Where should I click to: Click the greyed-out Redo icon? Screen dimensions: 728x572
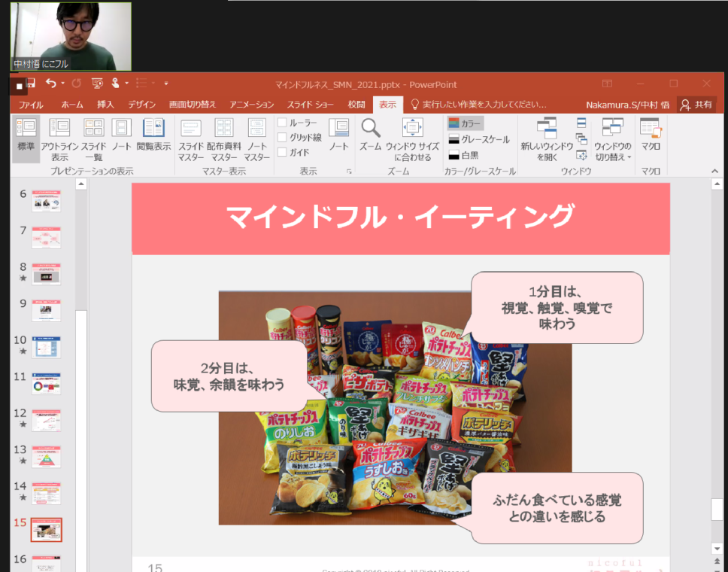(77, 84)
